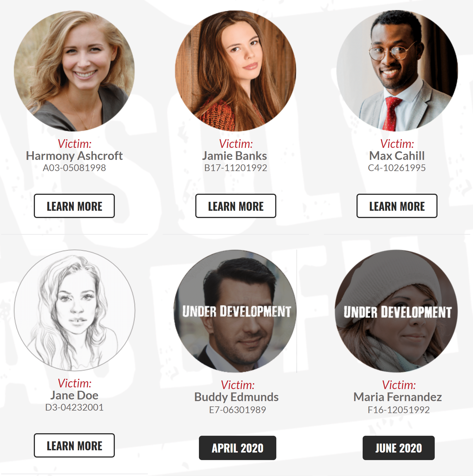Click the name Harmony Ashcroft
The image size is (473, 476).
[x=74, y=156]
